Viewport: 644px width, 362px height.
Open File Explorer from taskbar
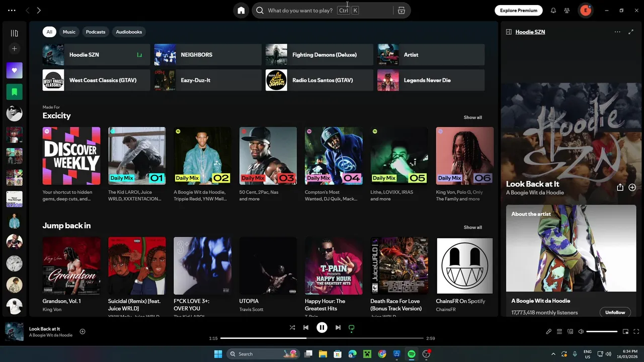tap(323, 354)
